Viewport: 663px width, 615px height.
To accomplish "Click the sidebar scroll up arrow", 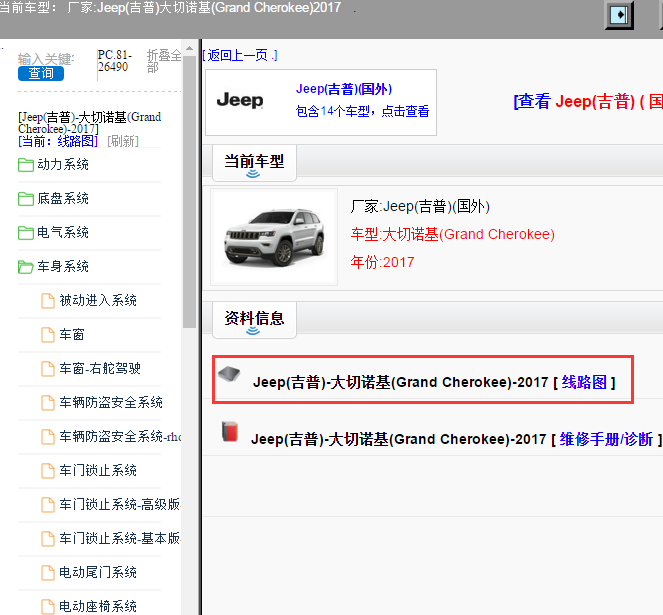I will 189,49.
